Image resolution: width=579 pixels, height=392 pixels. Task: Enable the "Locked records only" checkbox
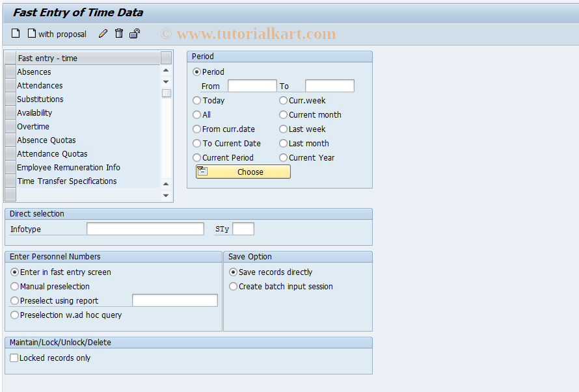(x=14, y=357)
